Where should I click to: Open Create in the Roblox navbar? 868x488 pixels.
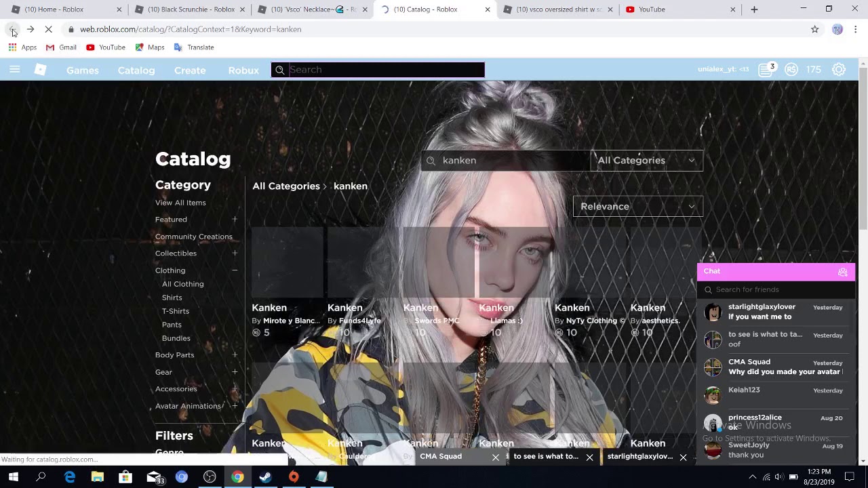pyautogui.click(x=190, y=70)
